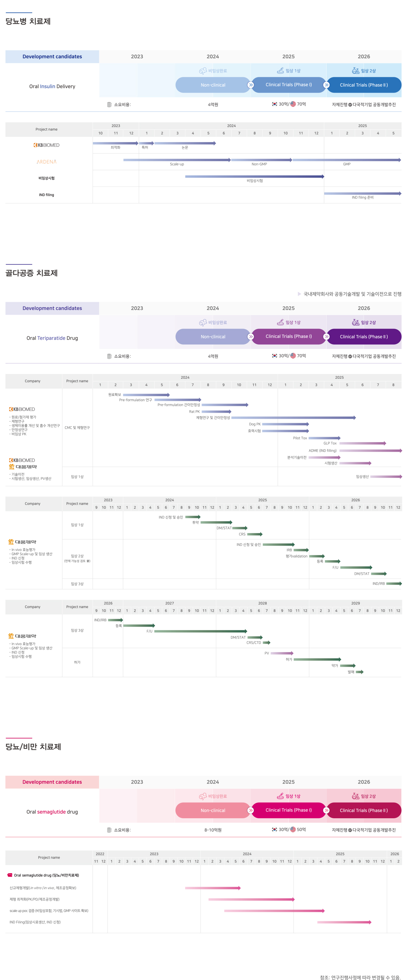Click the IND filing 준비 timeline bar

click(x=363, y=194)
